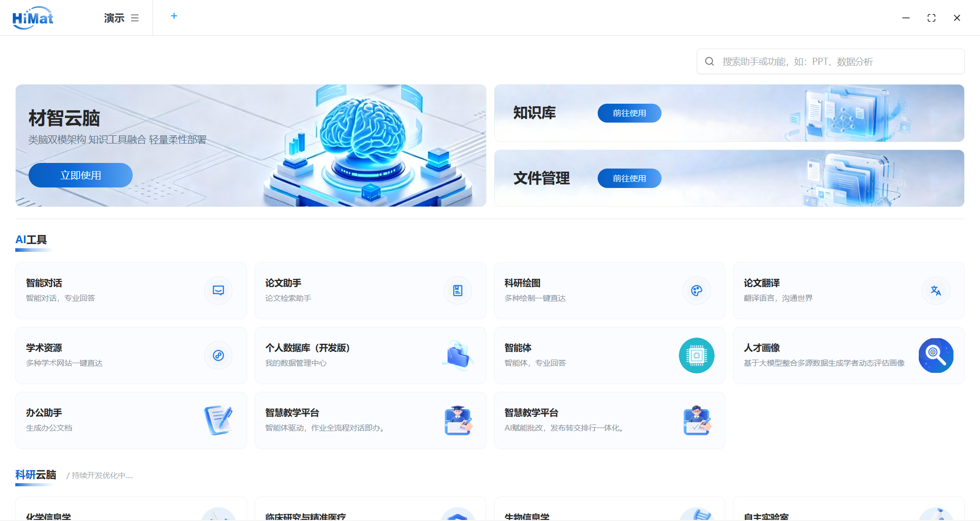980x521 pixels.
Task: Open the 科研绘图 palette icon
Action: tap(697, 291)
